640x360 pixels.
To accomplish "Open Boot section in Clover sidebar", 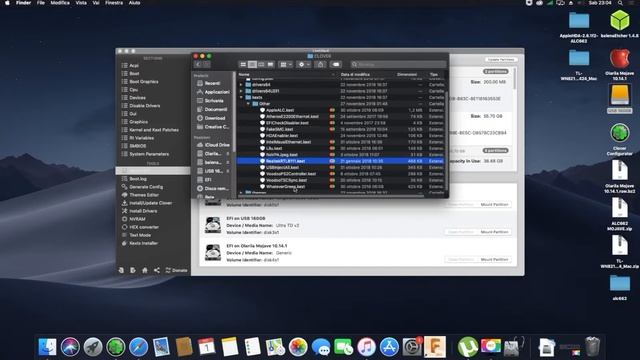I will (x=134, y=73).
